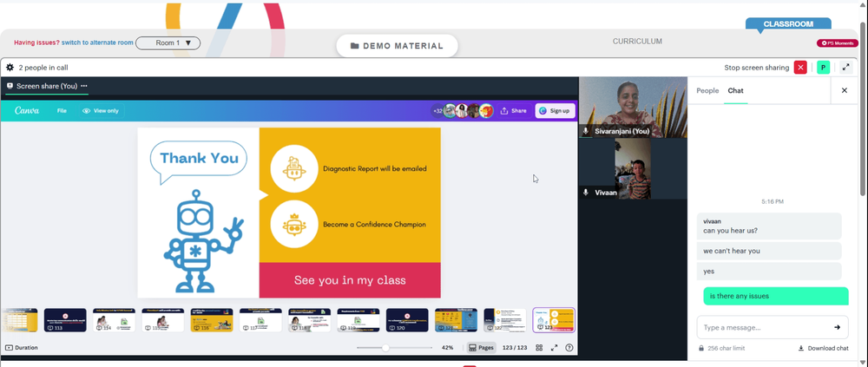Select slide thumbnail 116

(212, 320)
